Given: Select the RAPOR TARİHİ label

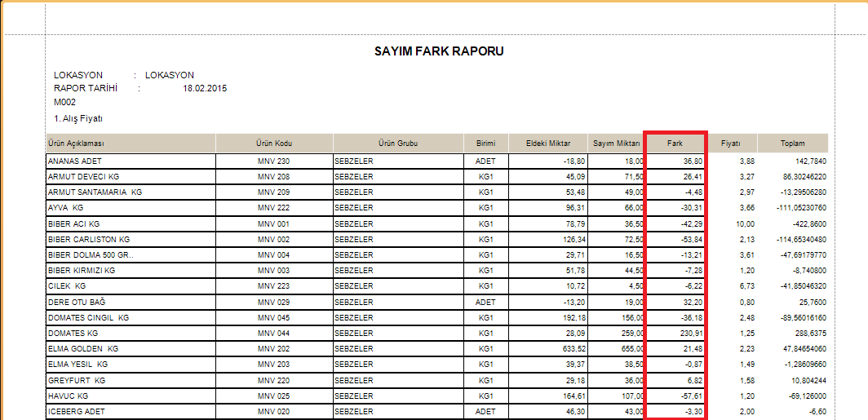Looking at the screenshot, I should [x=86, y=89].
